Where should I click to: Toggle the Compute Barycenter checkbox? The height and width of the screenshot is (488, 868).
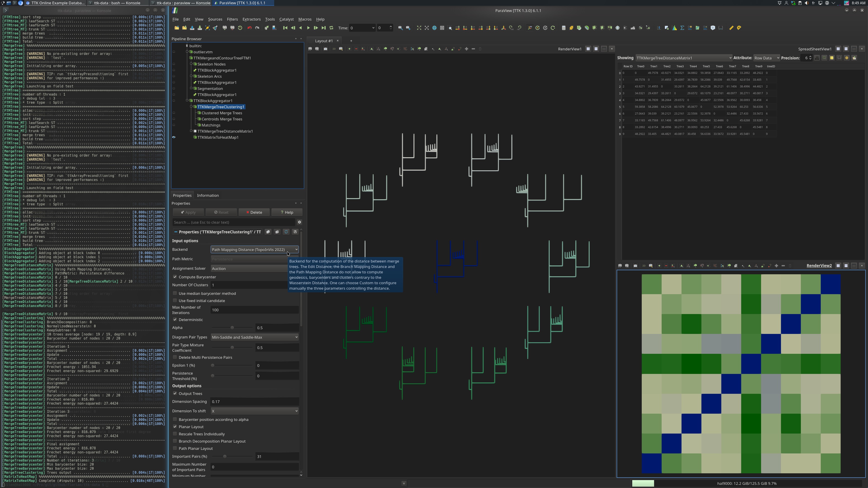(x=175, y=277)
